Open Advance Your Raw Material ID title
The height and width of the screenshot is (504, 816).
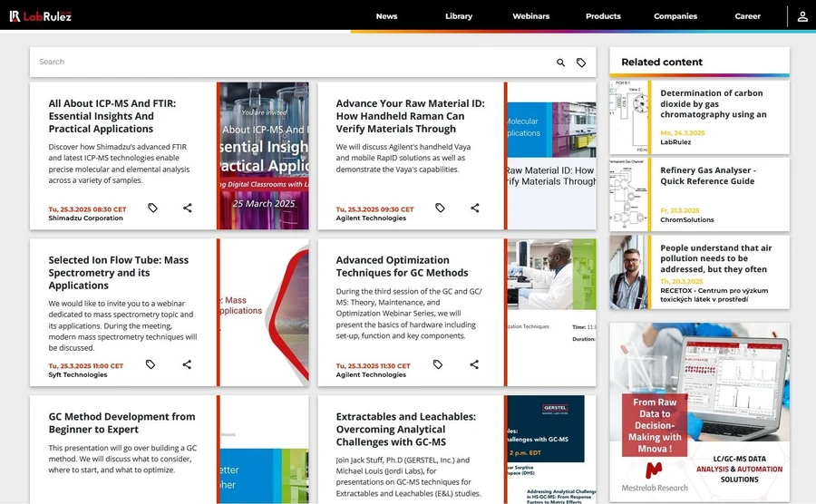(410, 116)
